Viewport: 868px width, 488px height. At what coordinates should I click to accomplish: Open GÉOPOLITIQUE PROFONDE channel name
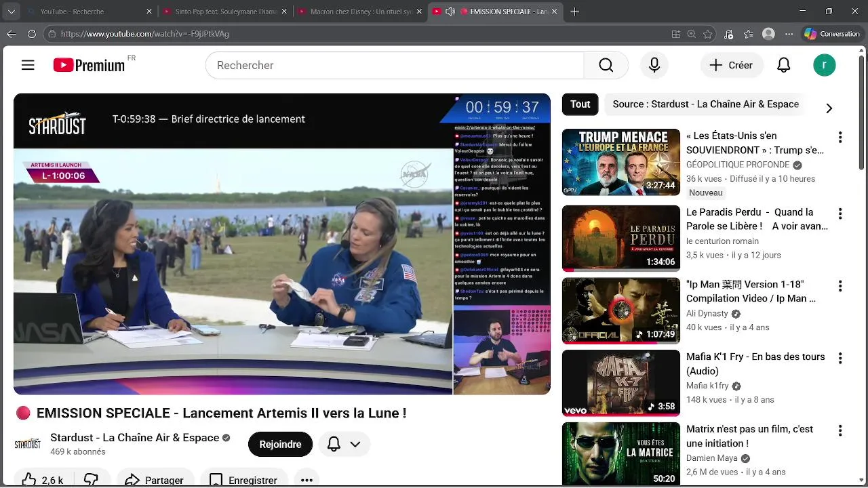(x=738, y=165)
